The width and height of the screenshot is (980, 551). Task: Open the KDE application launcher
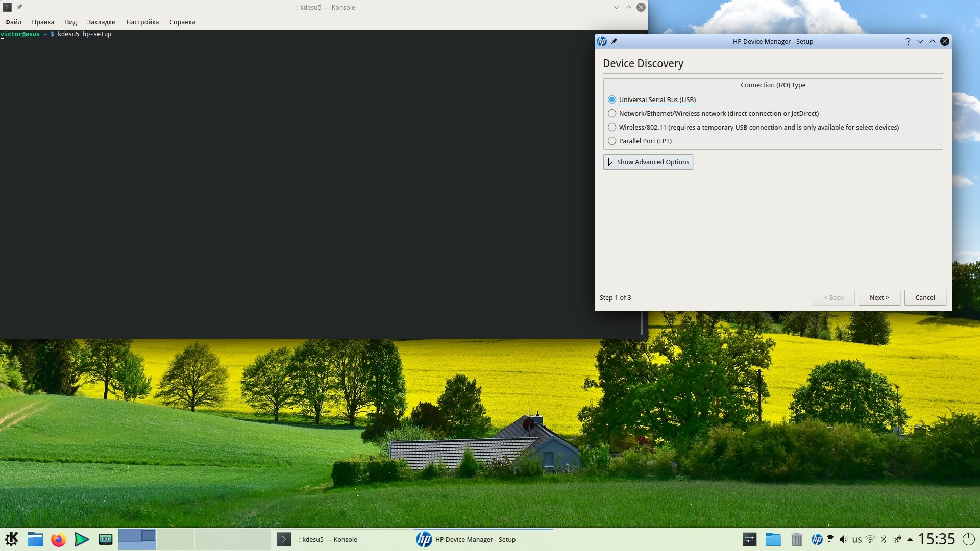tap(11, 539)
